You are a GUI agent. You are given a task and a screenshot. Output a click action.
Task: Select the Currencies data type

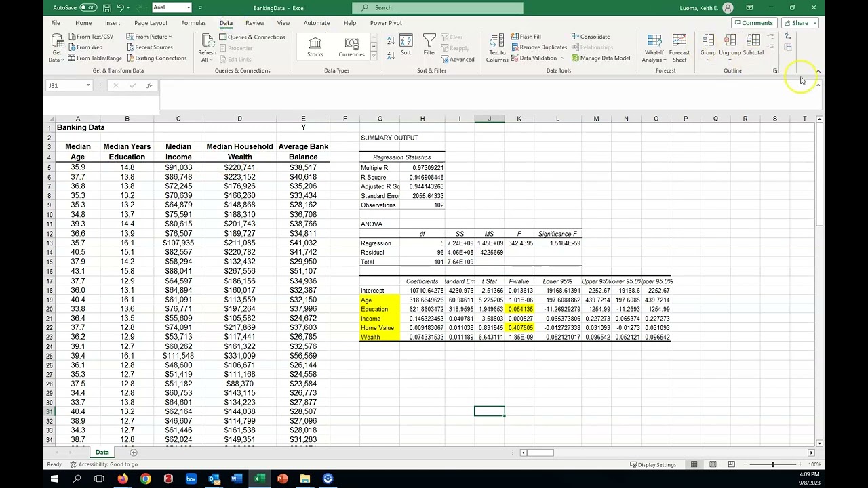point(351,47)
